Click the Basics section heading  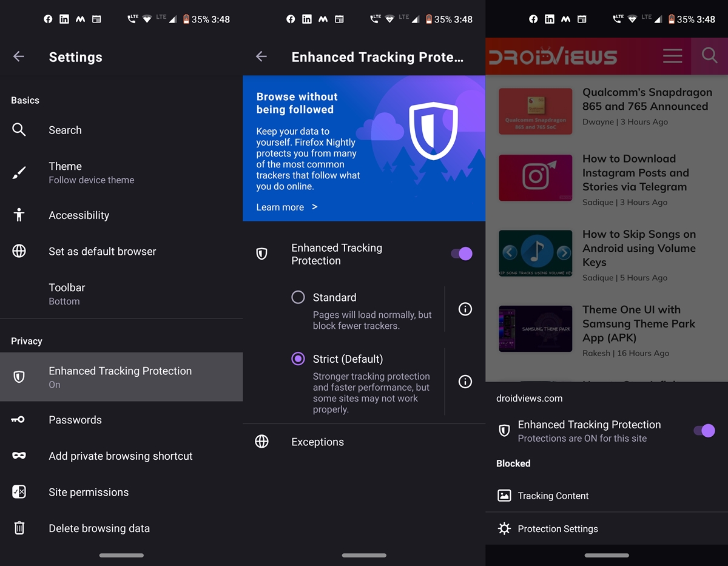click(25, 100)
